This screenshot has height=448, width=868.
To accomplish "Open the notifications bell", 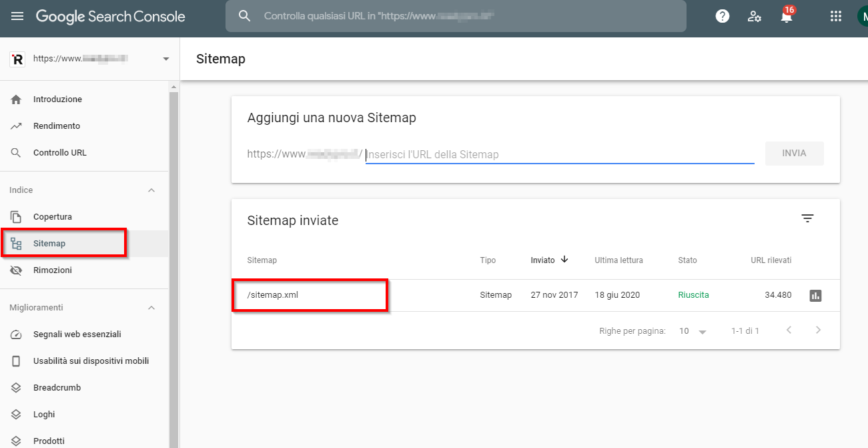I will click(787, 16).
